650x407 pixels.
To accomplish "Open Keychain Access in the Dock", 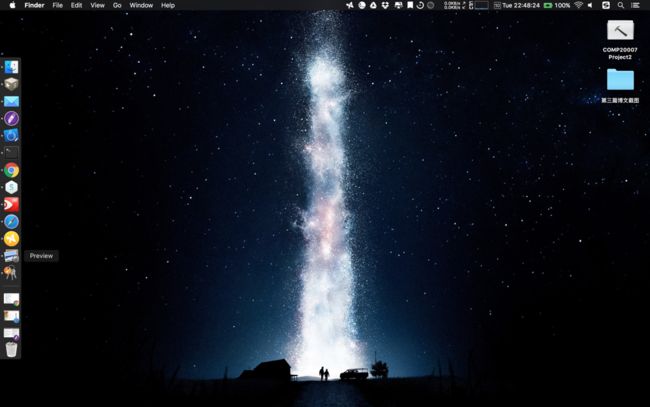I will pos(10,273).
